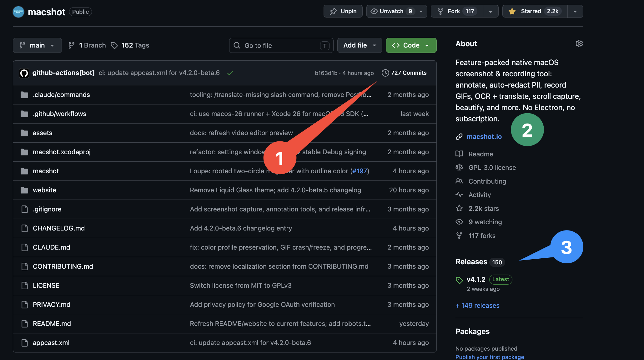Image resolution: width=644 pixels, height=360 pixels.
Task: Open the v4.1.2 Latest release
Action: click(489, 279)
